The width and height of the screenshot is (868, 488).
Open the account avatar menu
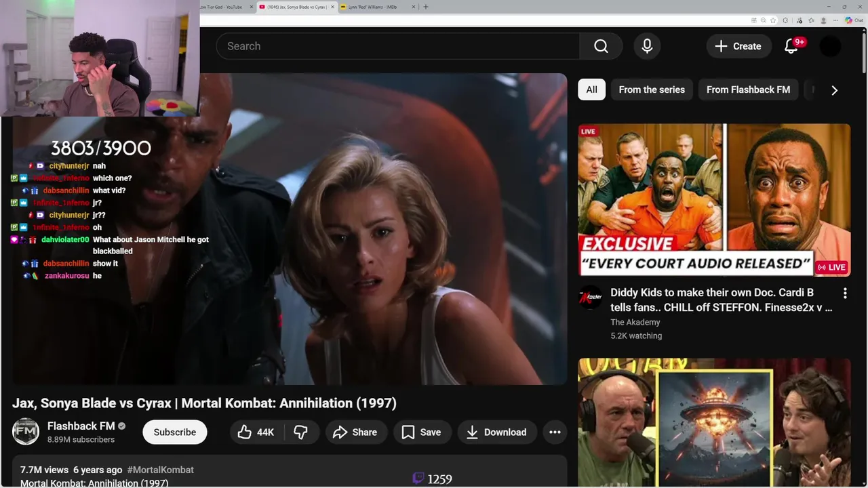coord(830,46)
